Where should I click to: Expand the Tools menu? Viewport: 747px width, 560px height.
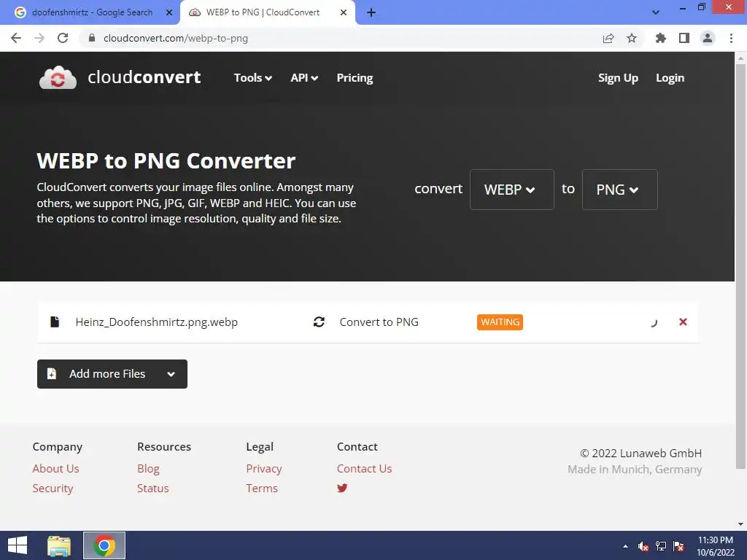(x=252, y=77)
